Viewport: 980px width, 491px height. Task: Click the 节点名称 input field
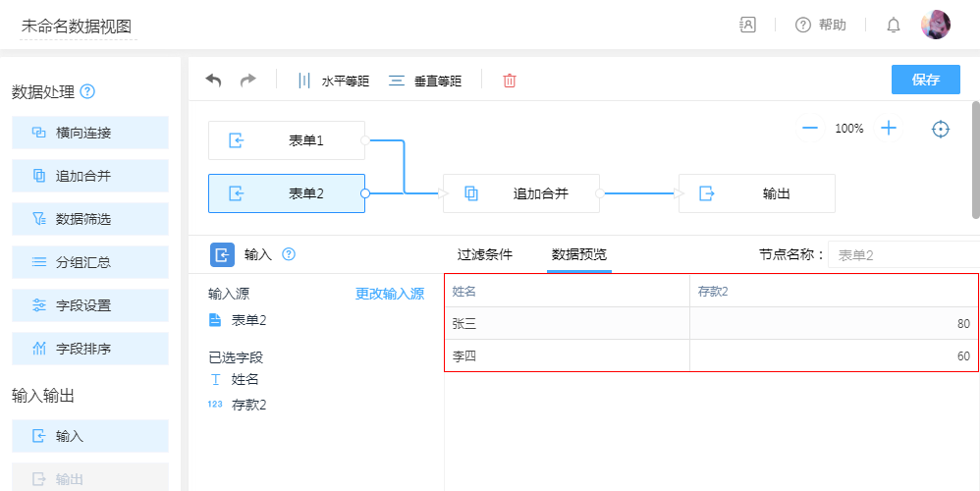[x=901, y=255]
